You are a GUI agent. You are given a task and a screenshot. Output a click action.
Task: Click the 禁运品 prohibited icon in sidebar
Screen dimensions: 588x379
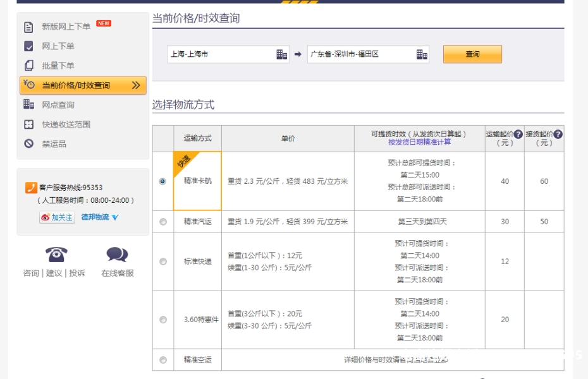click(x=28, y=144)
